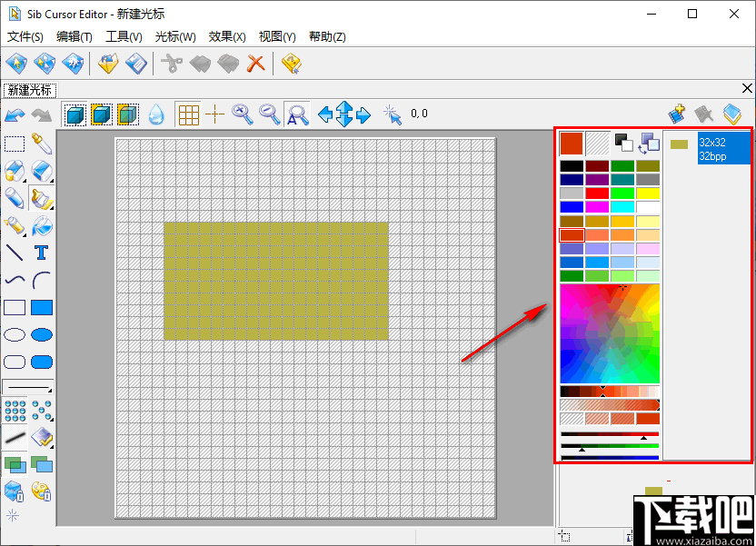Toggle the grid display
This screenshot has width=756, height=546.
click(188, 113)
